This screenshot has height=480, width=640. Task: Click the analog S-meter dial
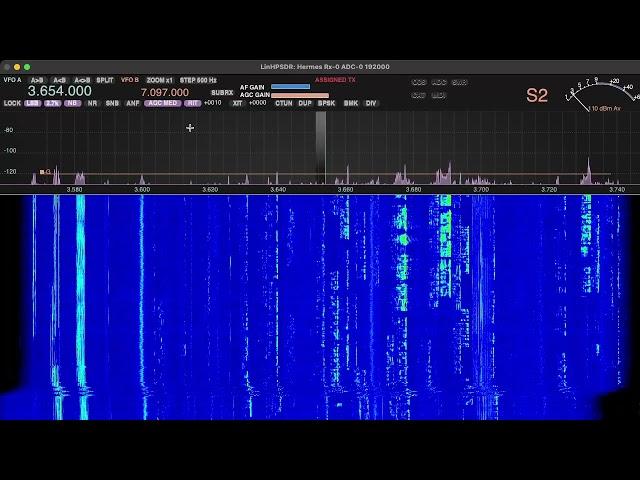(x=602, y=95)
